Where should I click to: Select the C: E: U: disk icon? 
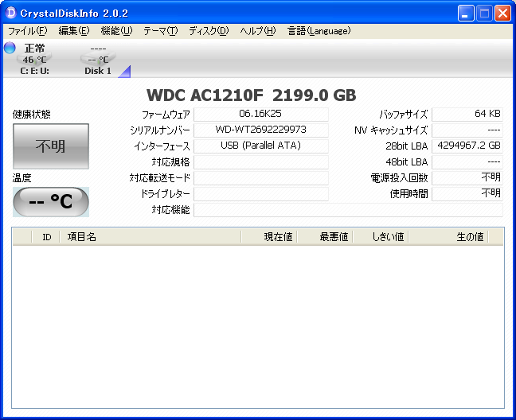tap(34, 60)
